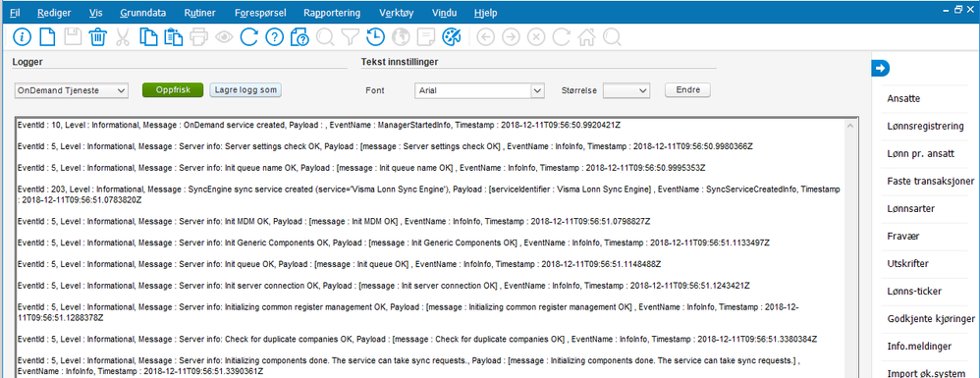Viewport: 980px width, 378px height.
Task: Open the Vis menu
Action: pos(95,13)
